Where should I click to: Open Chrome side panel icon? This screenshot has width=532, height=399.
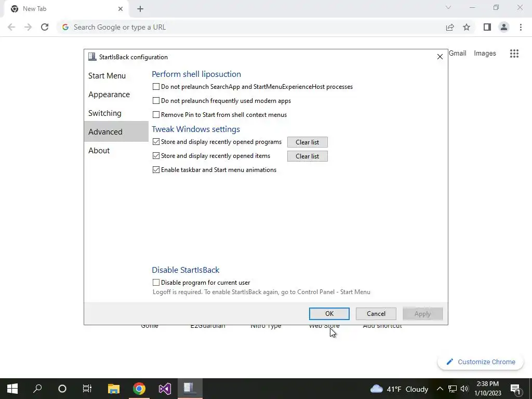[x=487, y=27]
